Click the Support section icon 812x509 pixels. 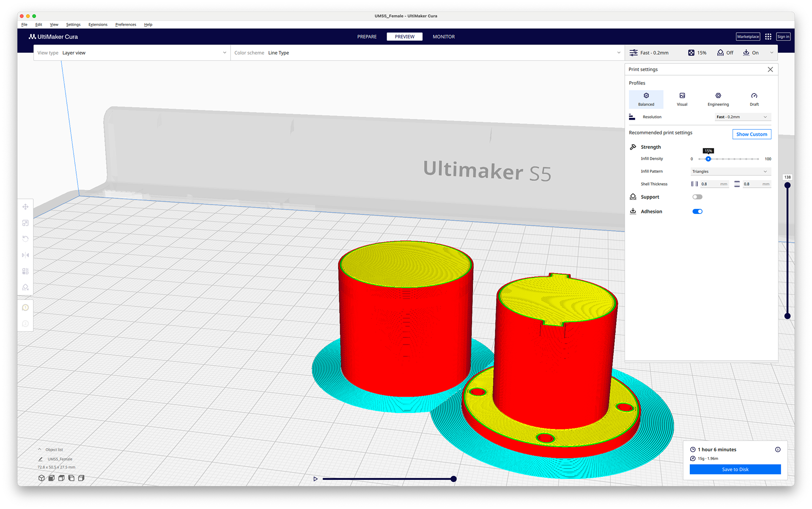point(633,197)
